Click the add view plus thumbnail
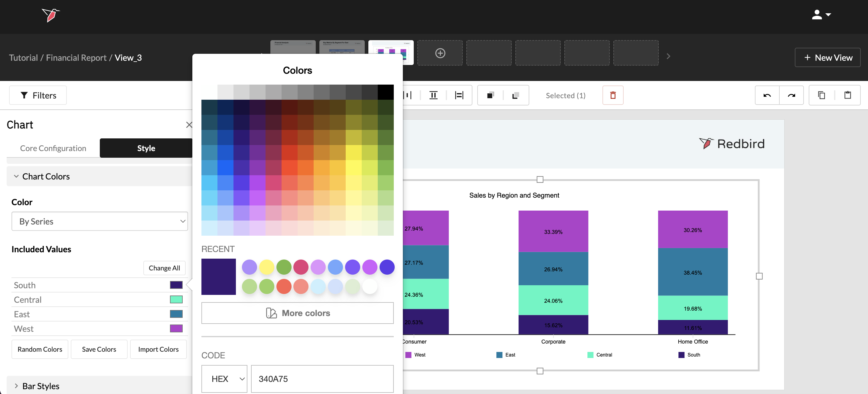 (x=440, y=53)
